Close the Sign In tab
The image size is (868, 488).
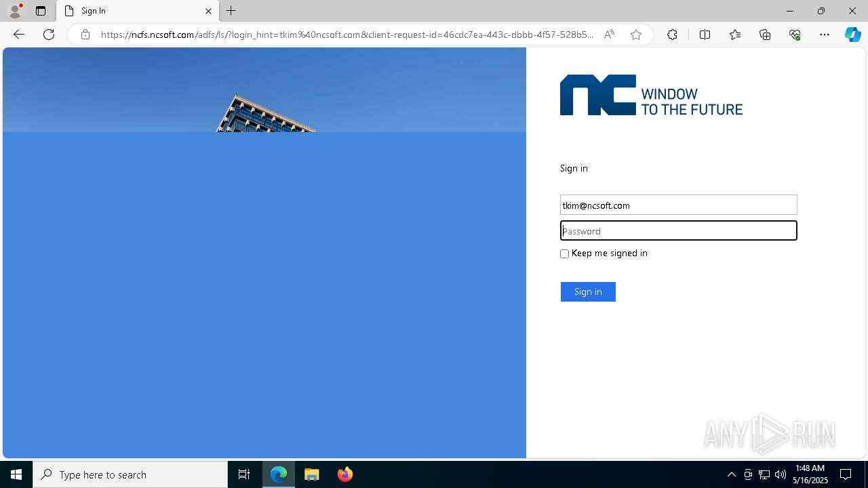pos(208,11)
